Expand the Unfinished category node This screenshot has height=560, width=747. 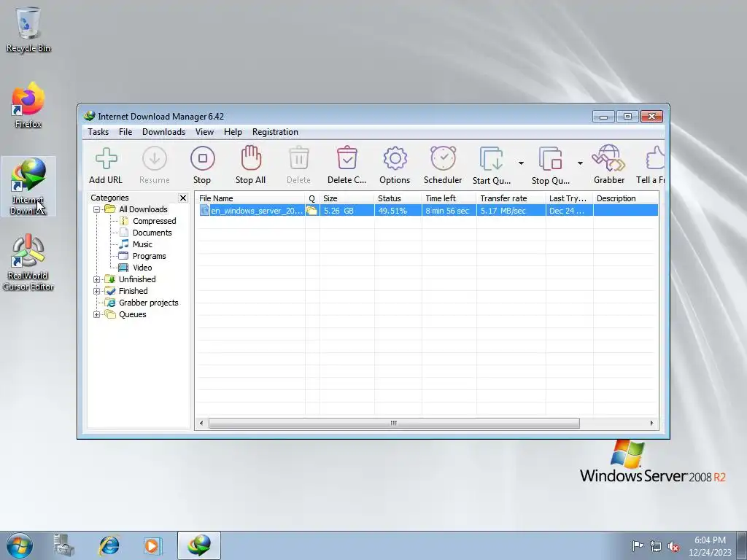(x=97, y=279)
